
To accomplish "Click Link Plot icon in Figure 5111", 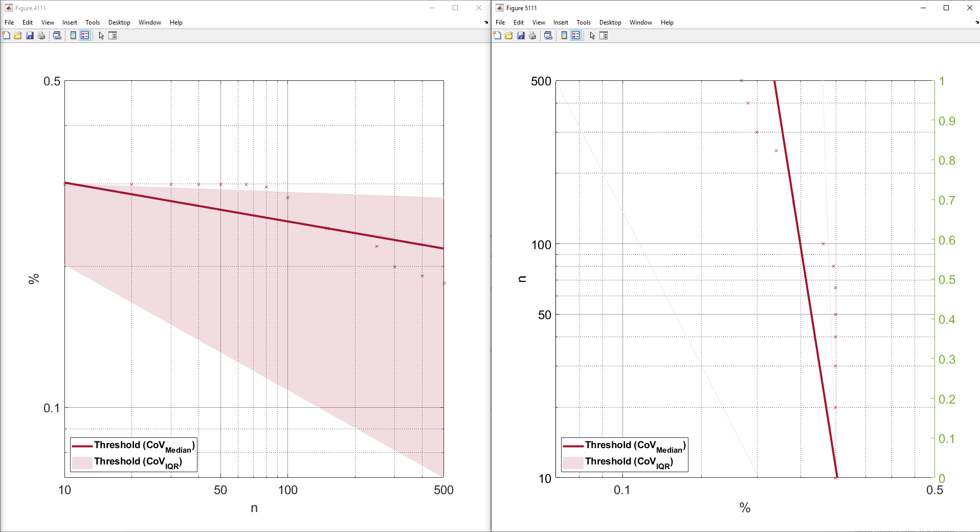I will tap(548, 35).
